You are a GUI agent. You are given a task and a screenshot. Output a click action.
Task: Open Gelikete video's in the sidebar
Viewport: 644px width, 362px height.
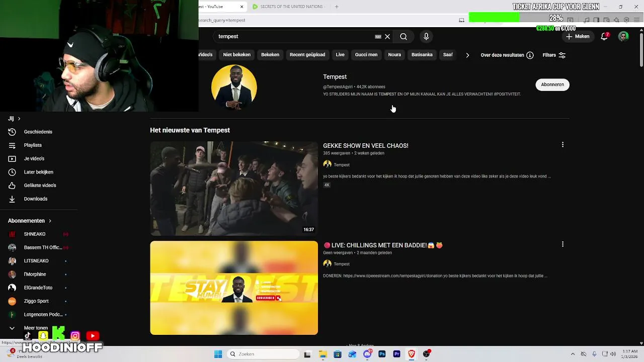tap(40, 186)
